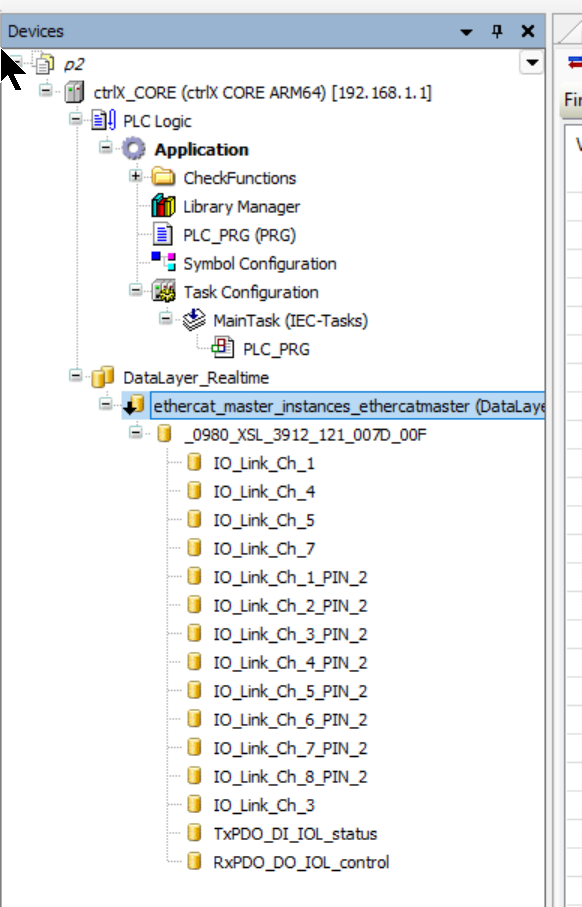Select Symbol Configuration entry

coord(260,264)
